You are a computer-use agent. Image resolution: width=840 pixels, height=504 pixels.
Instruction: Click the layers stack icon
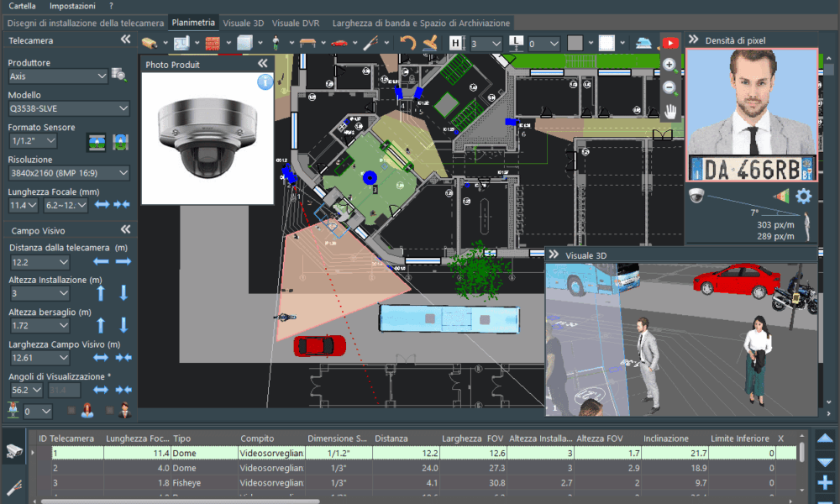tap(643, 44)
